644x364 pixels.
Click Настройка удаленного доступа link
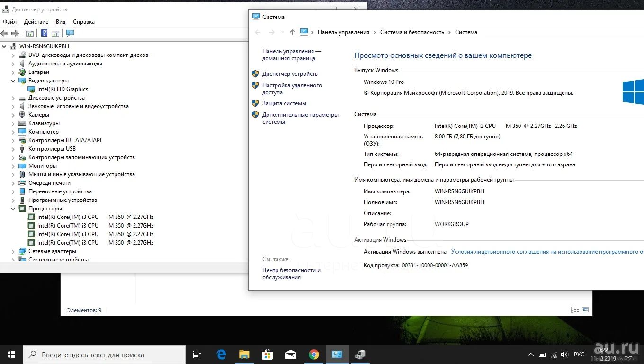292,89
